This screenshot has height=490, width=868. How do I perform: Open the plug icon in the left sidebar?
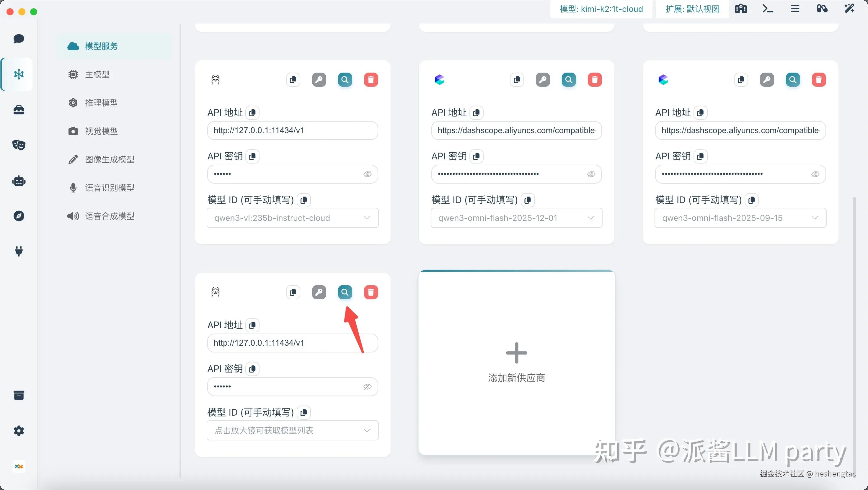19,251
